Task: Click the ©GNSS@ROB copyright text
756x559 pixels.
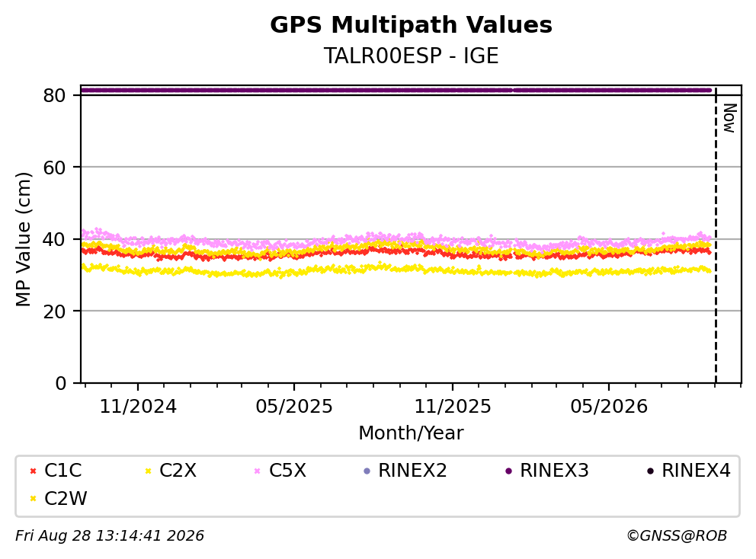Action: click(677, 535)
